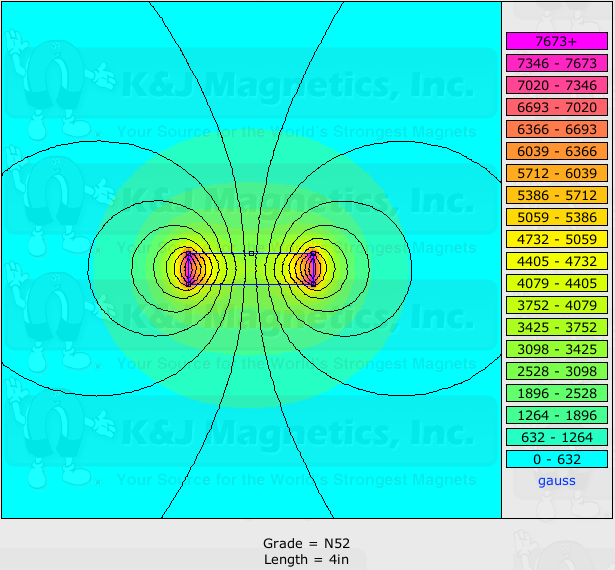
Task: Click the 7020 - 7346 legend swatch
Action: [x=557, y=85]
